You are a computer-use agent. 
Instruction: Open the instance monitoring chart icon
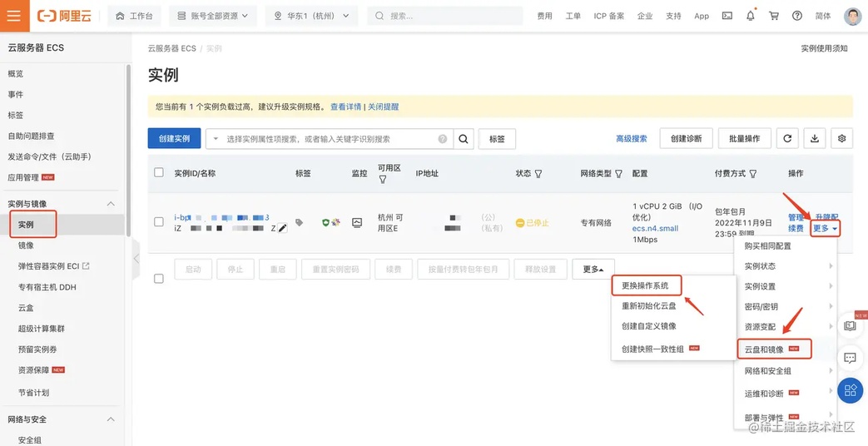pyautogui.click(x=357, y=222)
